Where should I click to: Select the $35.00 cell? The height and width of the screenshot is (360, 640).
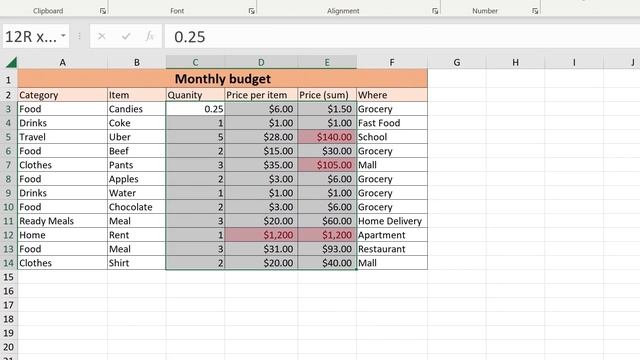pos(261,165)
